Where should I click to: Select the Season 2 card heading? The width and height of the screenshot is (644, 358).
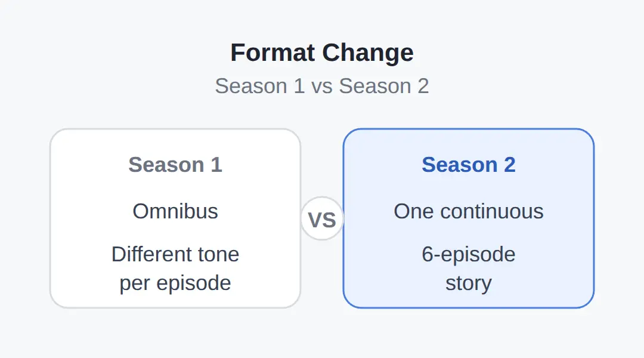(x=469, y=165)
